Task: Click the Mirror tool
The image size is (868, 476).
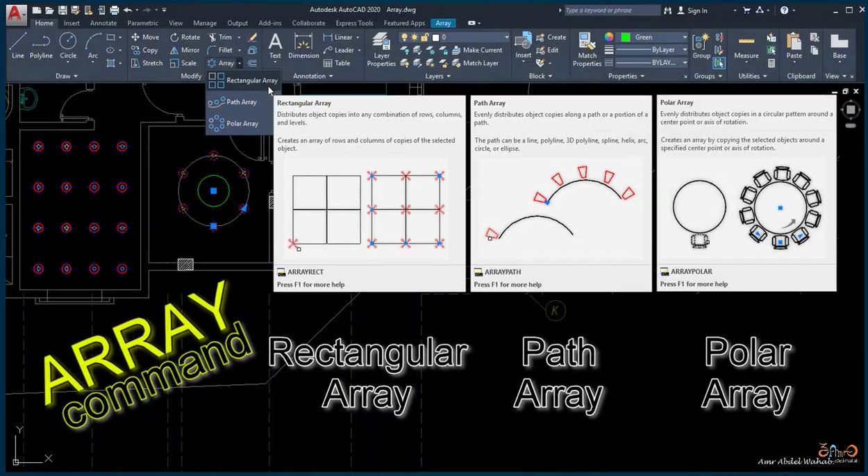Action: point(185,50)
